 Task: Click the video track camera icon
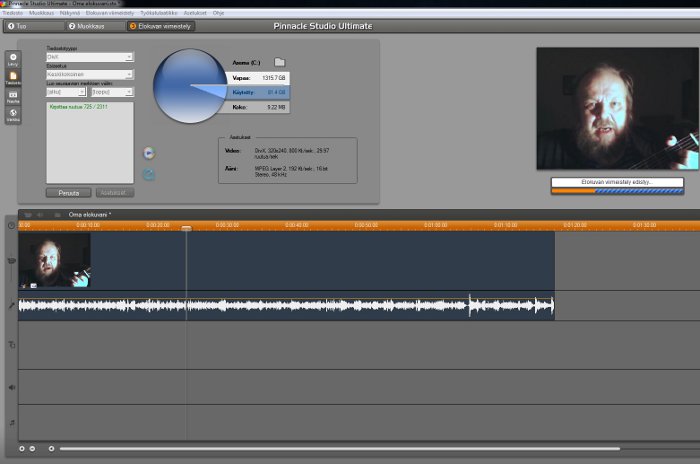coord(12,261)
